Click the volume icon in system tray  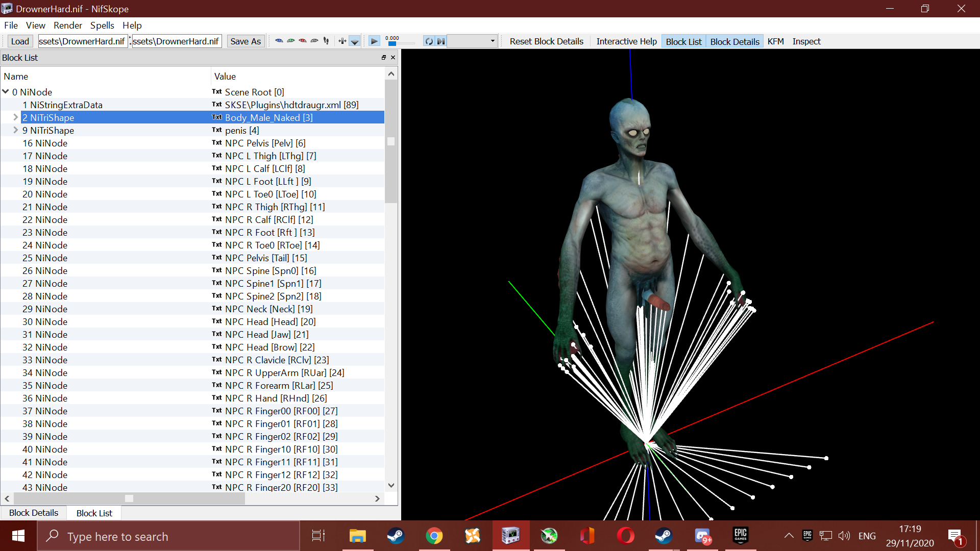(x=844, y=536)
